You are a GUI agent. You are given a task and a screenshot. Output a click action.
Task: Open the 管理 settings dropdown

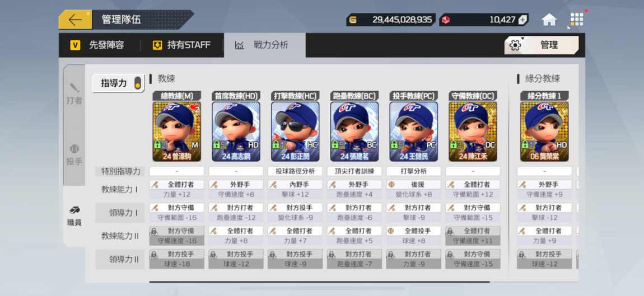coord(542,45)
